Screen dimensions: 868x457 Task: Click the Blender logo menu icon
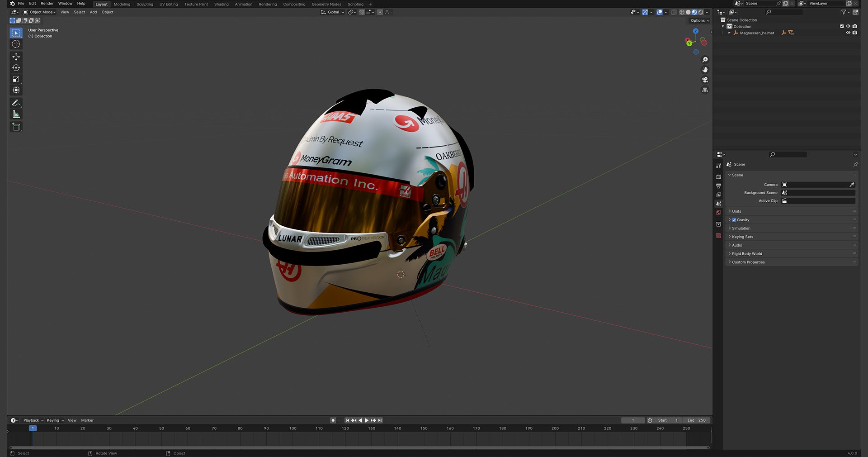pos(12,3)
